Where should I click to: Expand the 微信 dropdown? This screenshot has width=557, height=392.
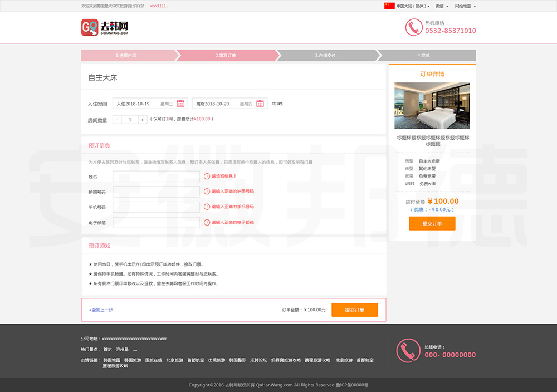(442, 6)
